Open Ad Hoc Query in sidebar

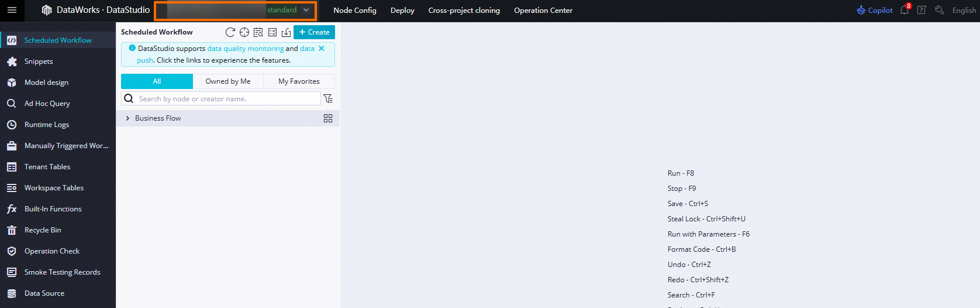(58, 104)
